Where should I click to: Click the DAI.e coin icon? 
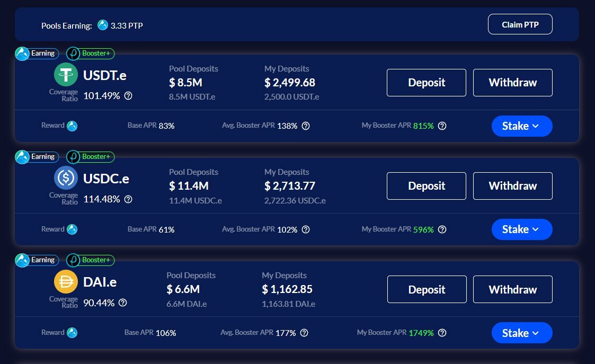click(x=66, y=281)
